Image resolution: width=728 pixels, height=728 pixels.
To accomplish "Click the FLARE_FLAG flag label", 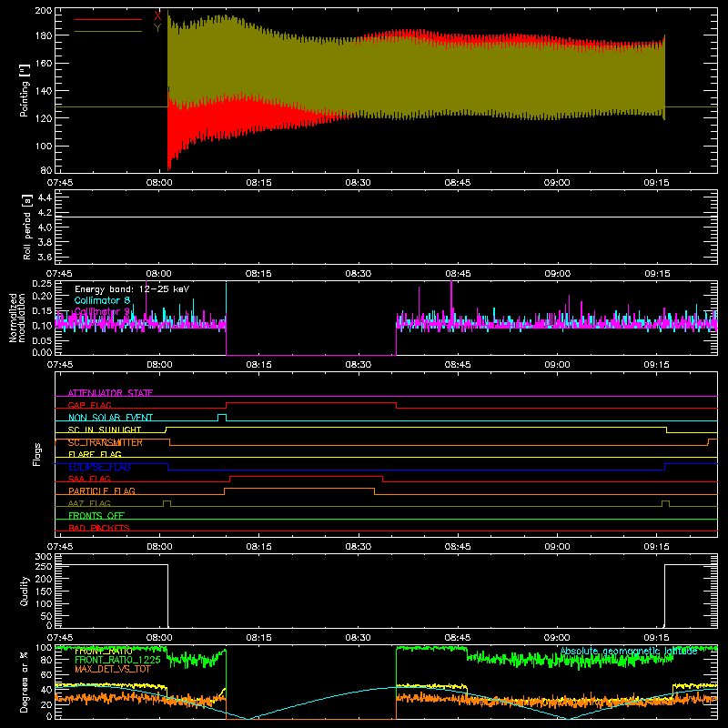I will pos(95,454).
